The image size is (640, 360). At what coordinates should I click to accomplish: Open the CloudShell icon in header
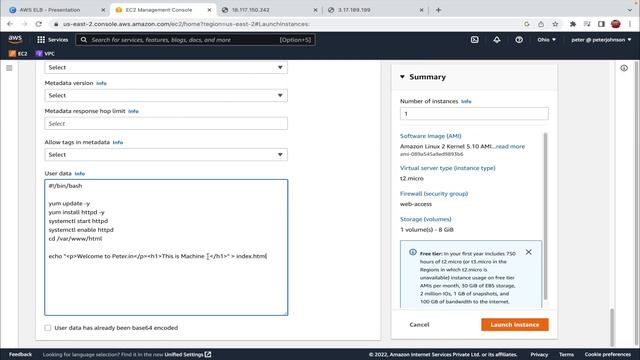[475, 40]
